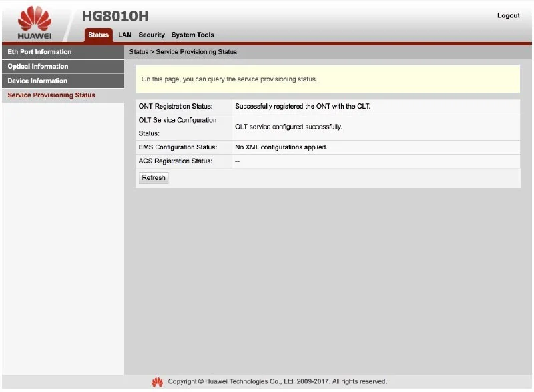This screenshot has width=534, height=392.
Task: Click the 'OLT service configured successfully' text
Action: tap(288, 127)
